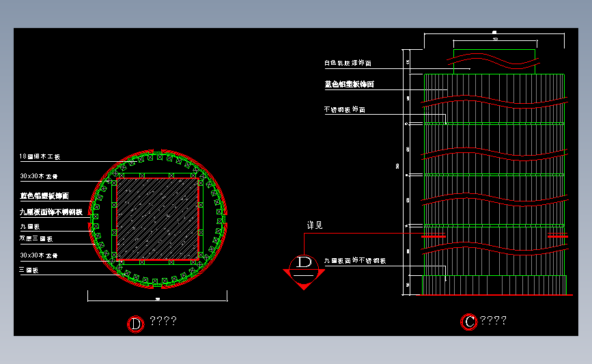
Task: Click the '九厘板面饰不锈钢板' label next to the D callout
Action: (355, 261)
